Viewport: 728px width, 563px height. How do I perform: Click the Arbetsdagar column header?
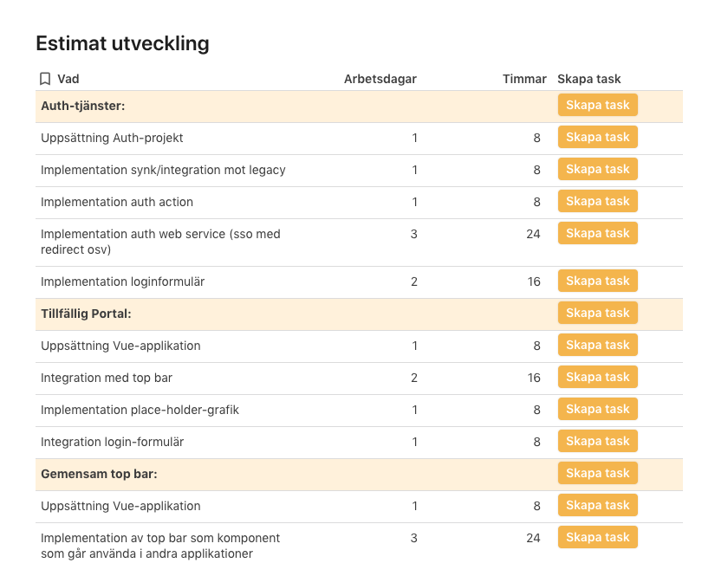click(x=380, y=79)
